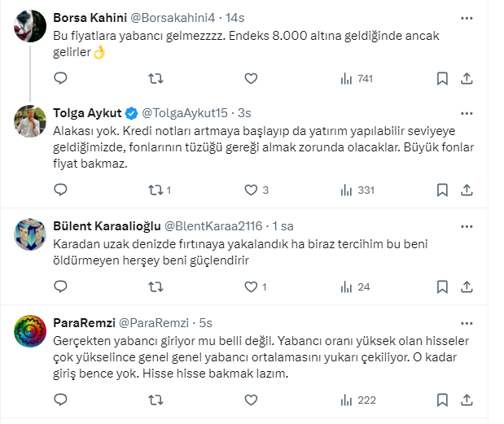The image size is (504, 424).
Task: Share Bülent Karaalioğlu's tweet
Action: (467, 287)
